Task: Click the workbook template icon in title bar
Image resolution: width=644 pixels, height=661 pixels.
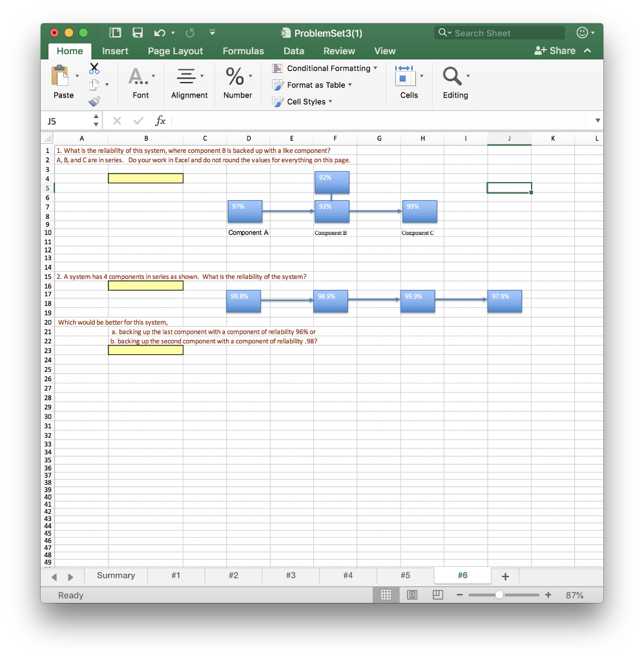Action: tap(115, 33)
